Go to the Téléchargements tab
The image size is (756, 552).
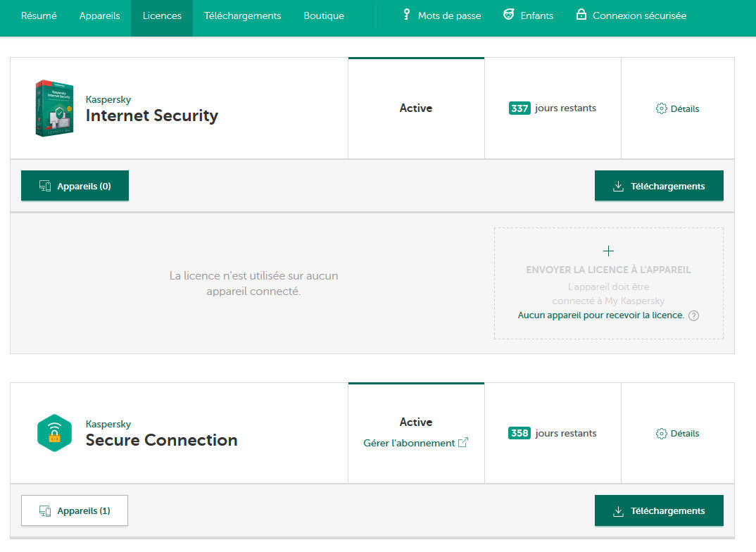point(242,16)
